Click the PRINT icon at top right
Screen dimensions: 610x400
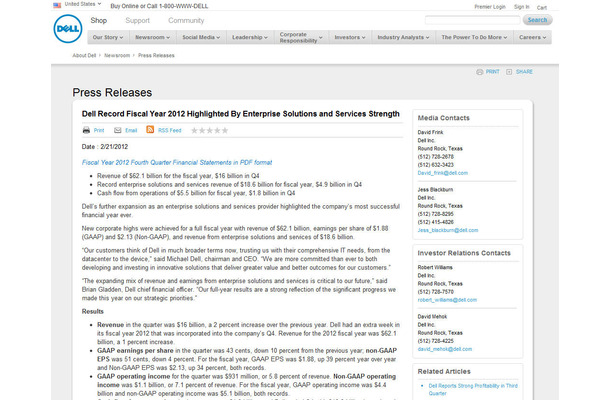(480, 72)
